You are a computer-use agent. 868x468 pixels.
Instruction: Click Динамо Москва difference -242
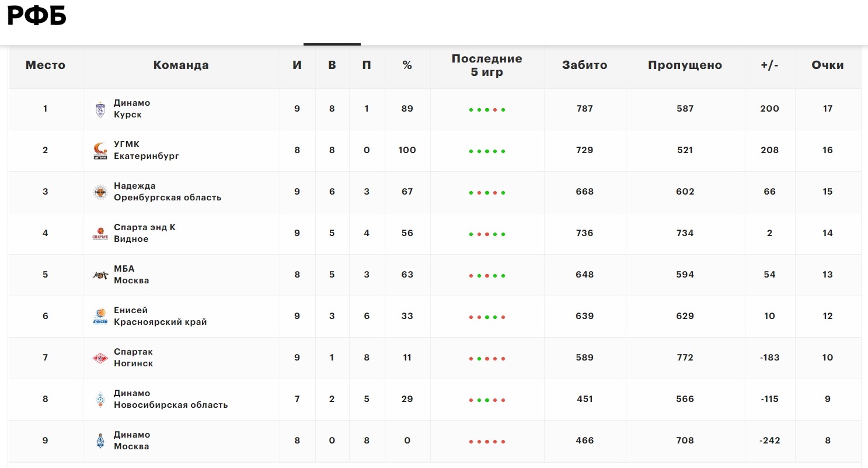[770, 441]
